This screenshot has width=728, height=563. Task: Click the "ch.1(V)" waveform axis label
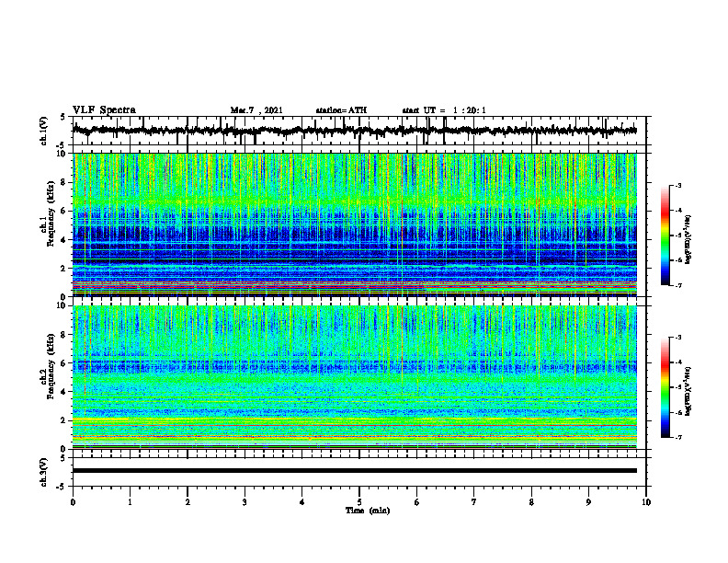pyautogui.click(x=44, y=131)
